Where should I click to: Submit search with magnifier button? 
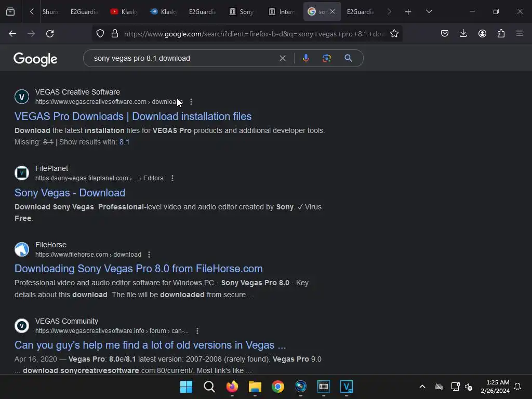pyautogui.click(x=348, y=58)
